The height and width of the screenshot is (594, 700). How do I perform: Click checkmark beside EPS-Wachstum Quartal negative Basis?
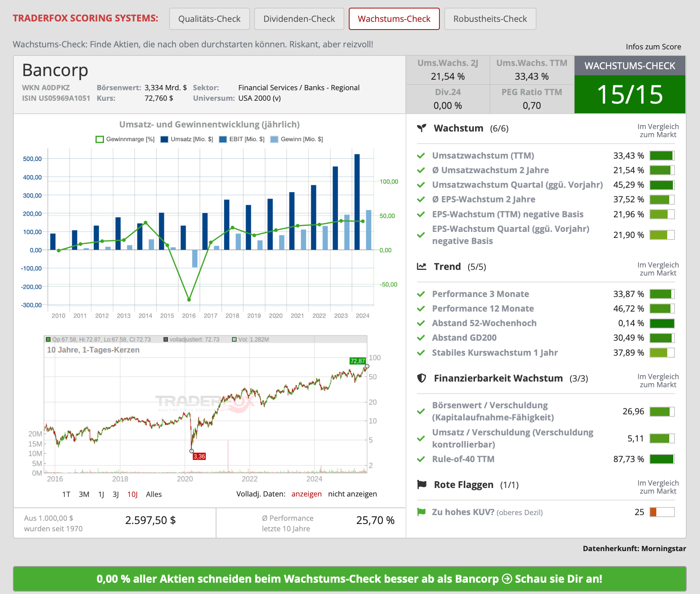click(x=421, y=235)
